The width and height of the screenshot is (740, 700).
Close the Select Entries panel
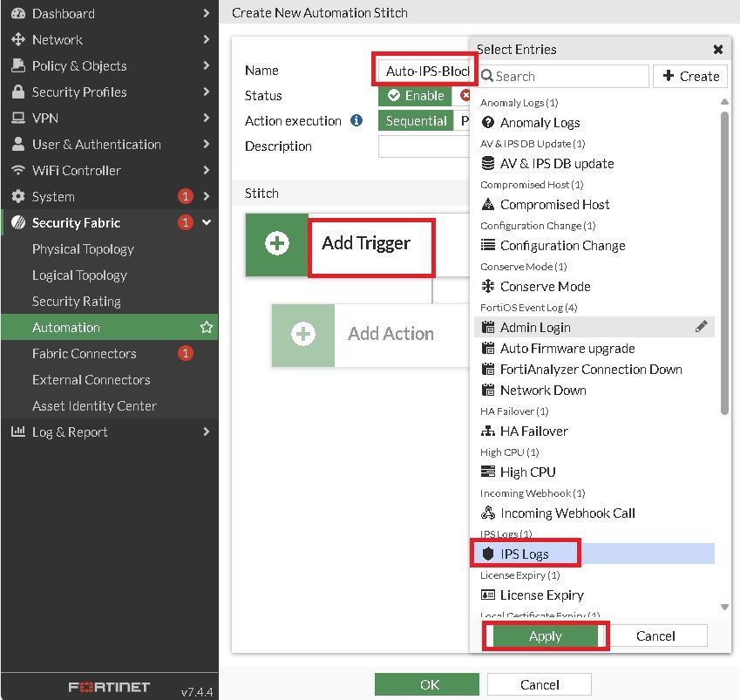click(718, 50)
